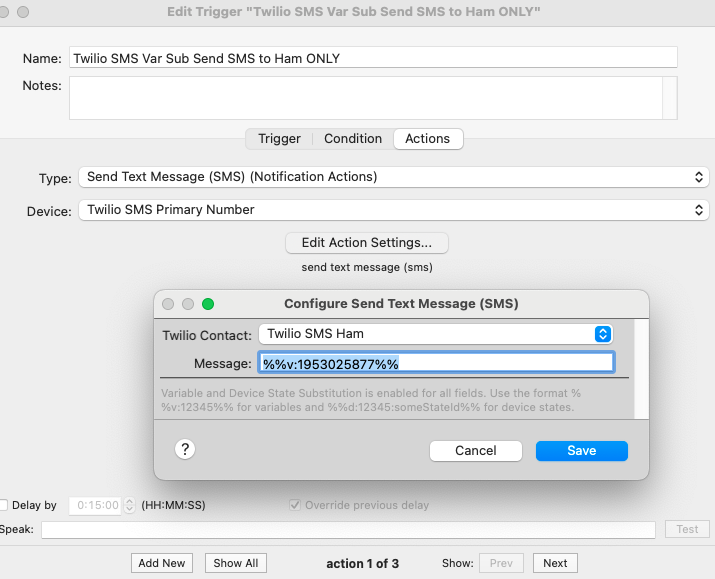715x579 pixels.
Task: Toggle Override previous delay checkbox
Action: [x=295, y=505]
